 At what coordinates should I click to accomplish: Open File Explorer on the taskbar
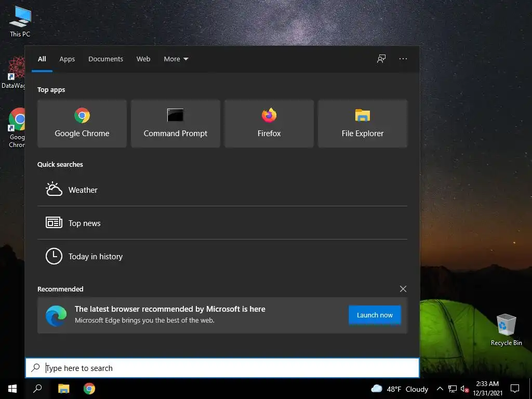coord(63,389)
